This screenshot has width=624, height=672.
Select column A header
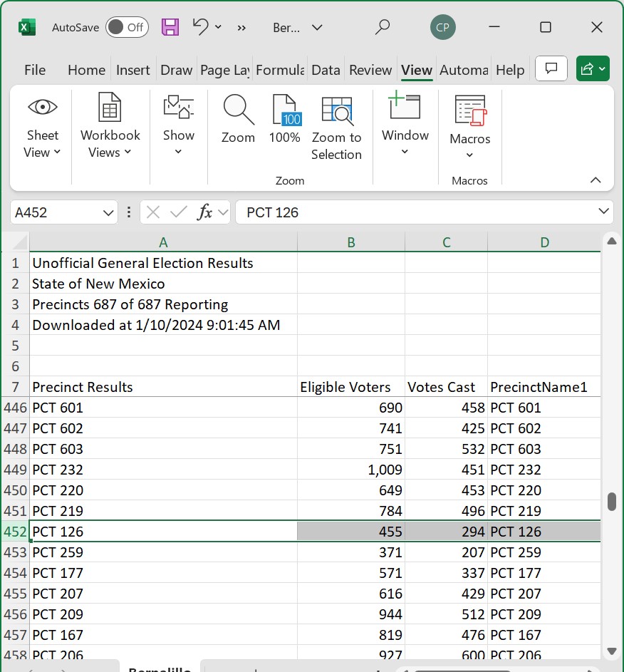(x=163, y=242)
